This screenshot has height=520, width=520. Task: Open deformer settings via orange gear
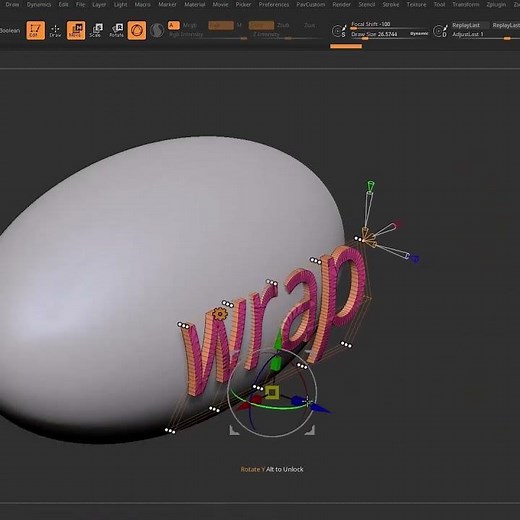click(x=219, y=314)
